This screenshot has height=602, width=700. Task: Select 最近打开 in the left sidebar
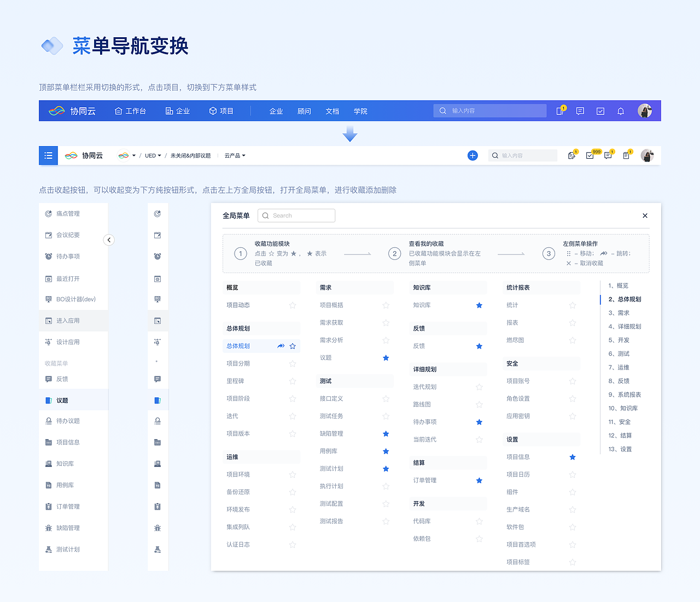coord(73,279)
